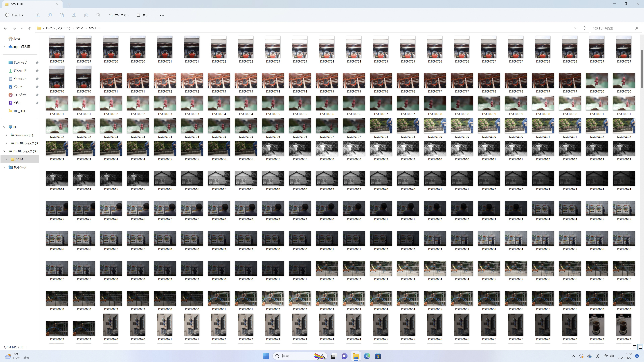Expand the Windows (C:) tree node
This screenshot has height=362, width=644.
pyautogui.click(x=6, y=135)
